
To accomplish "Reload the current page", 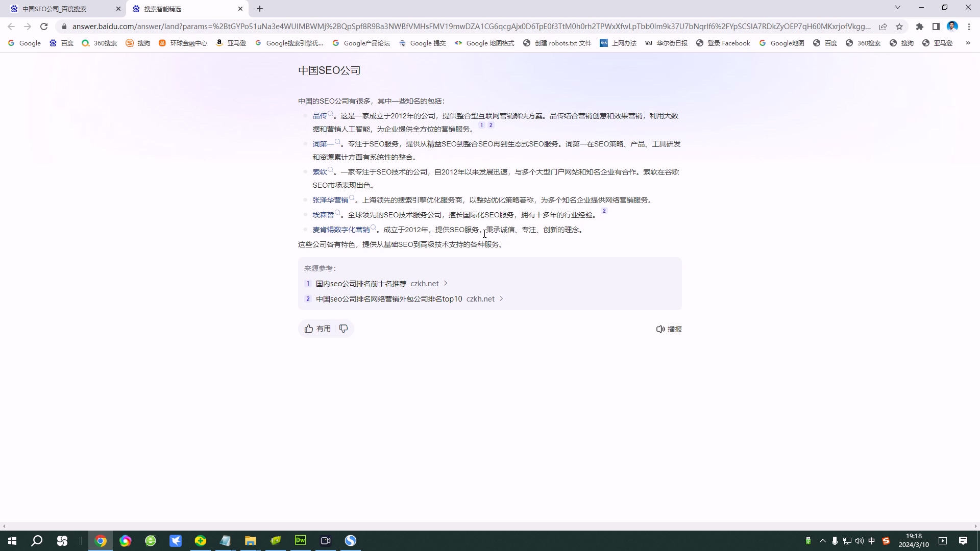I will tap(44, 27).
